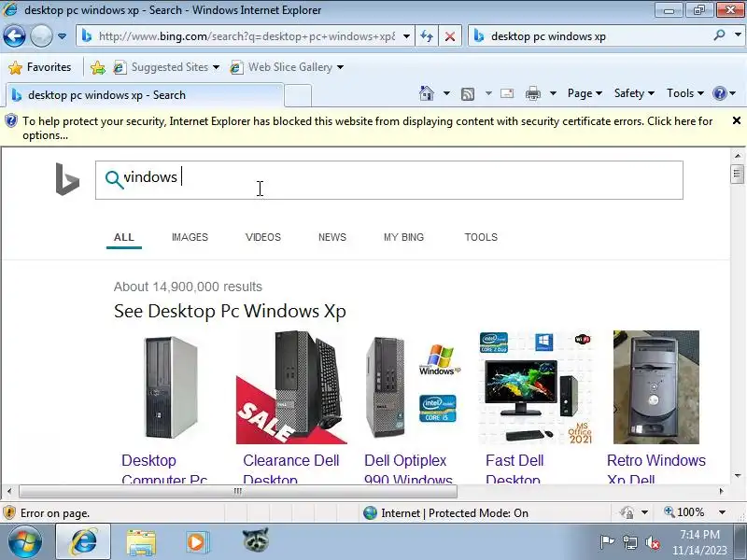This screenshot has height=560, width=747.
Task: Expand the Print options dropdown arrow
Action: [x=553, y=93]
